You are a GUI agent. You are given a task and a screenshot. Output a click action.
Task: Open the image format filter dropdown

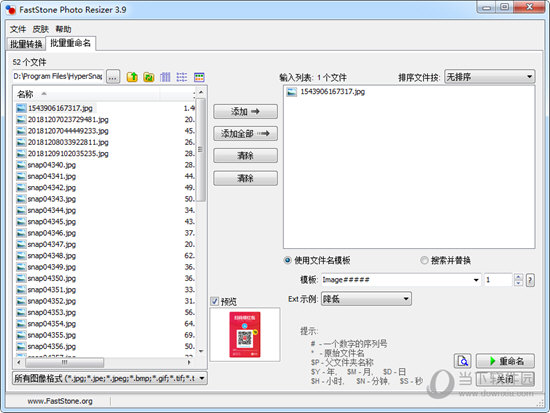110,378
